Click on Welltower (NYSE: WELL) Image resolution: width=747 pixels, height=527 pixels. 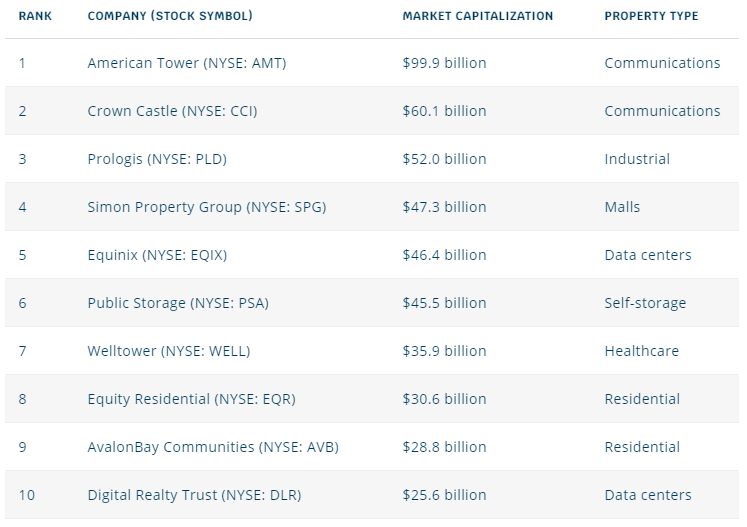tap(169, 351)
